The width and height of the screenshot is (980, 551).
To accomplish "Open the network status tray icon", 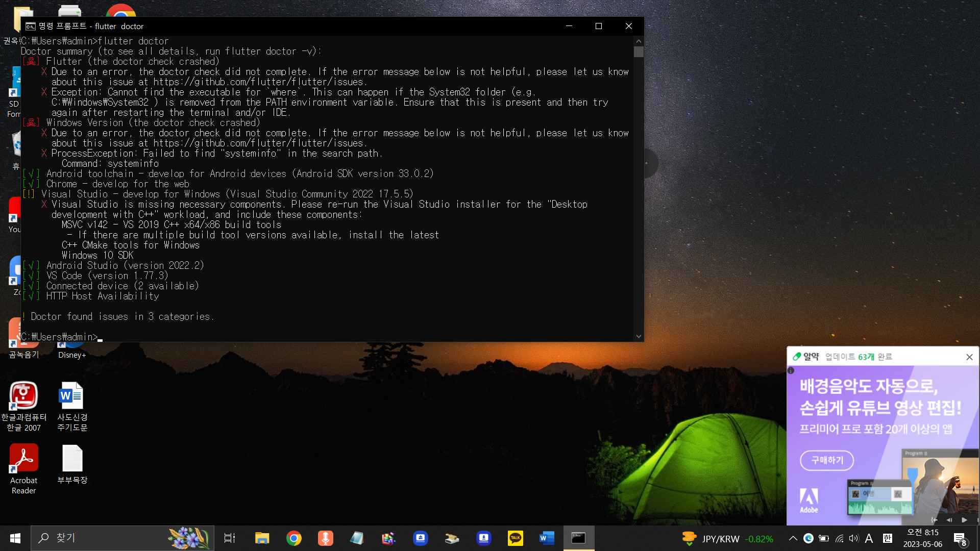I will 839,538.
